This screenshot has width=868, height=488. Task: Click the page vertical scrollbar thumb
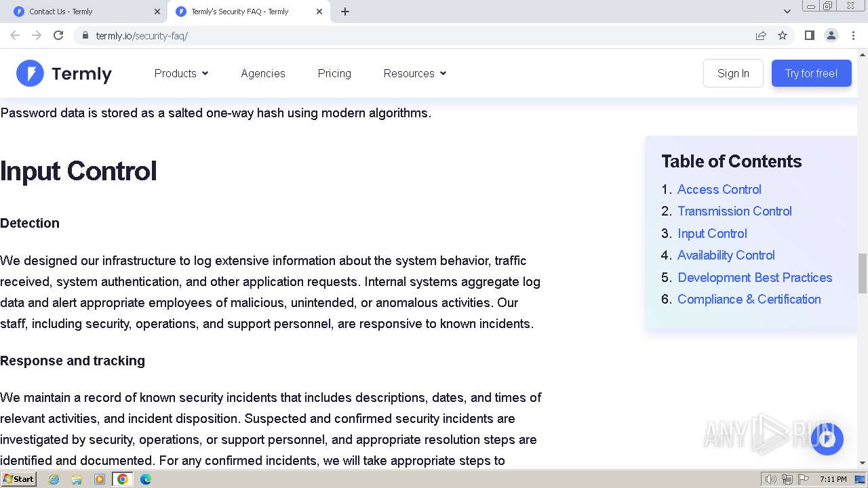[863, 273]
